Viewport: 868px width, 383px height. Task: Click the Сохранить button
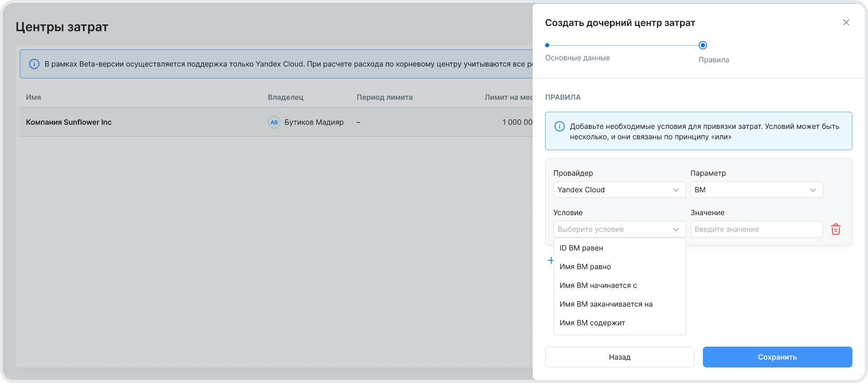[777, 357]
